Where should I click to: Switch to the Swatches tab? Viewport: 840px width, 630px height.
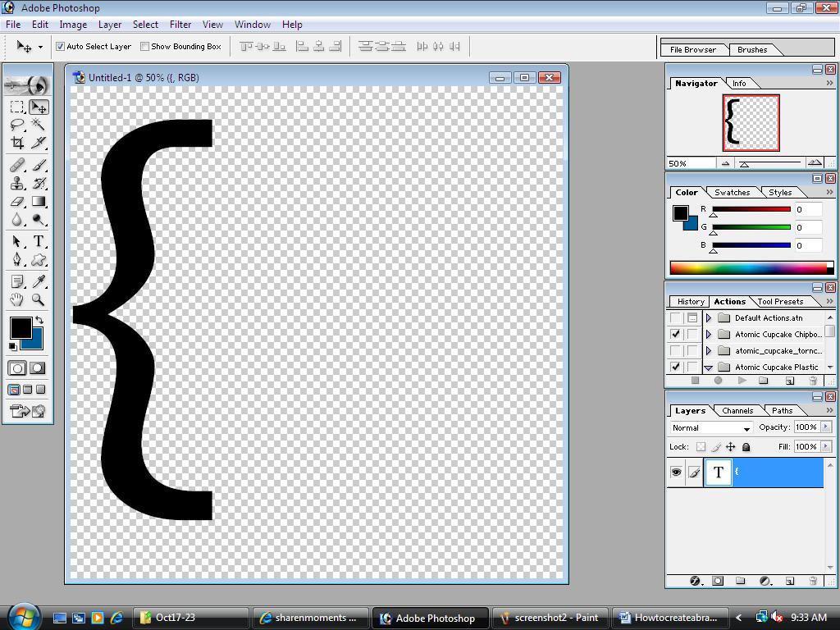tap(732, 192)
